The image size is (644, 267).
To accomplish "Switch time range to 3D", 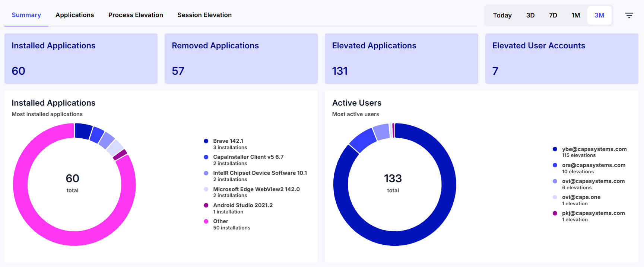I will [530, 15].
